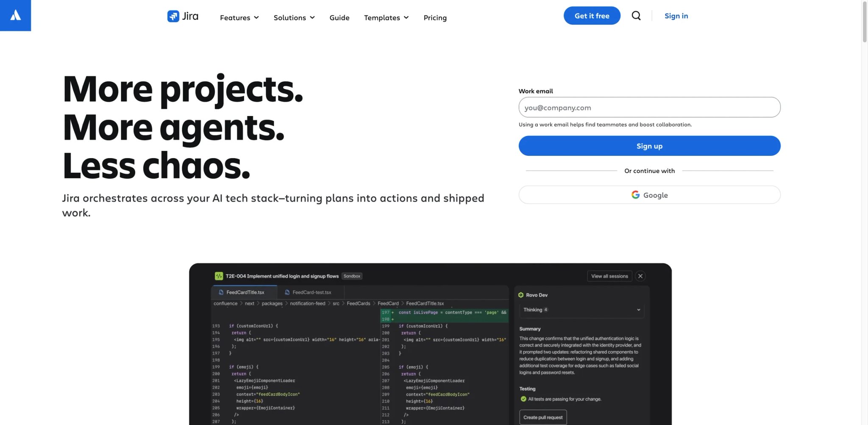The width and height of the screenshot is (868, 425).
Task: Click the 'confluence' breadcrumb segment
Action: pos(225,303)
